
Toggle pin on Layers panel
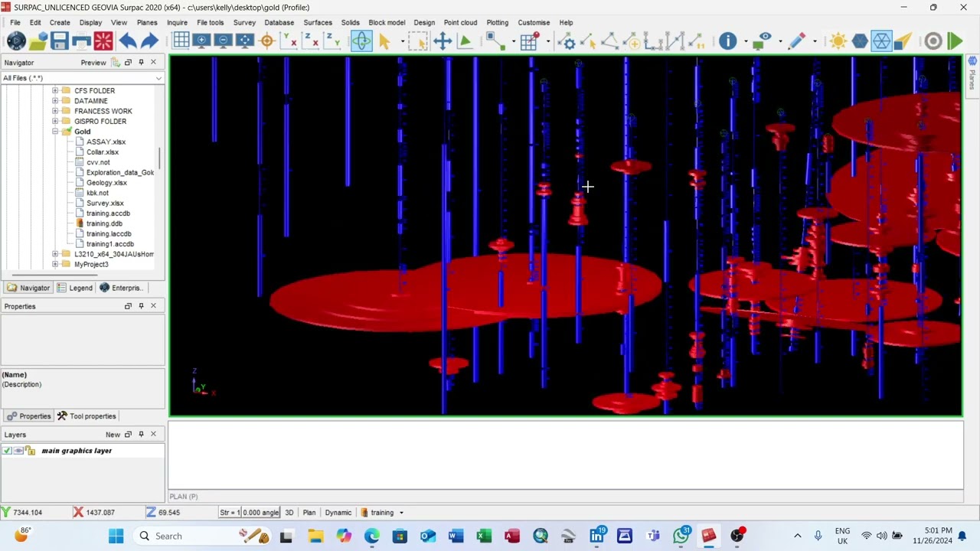coord(141,435)
